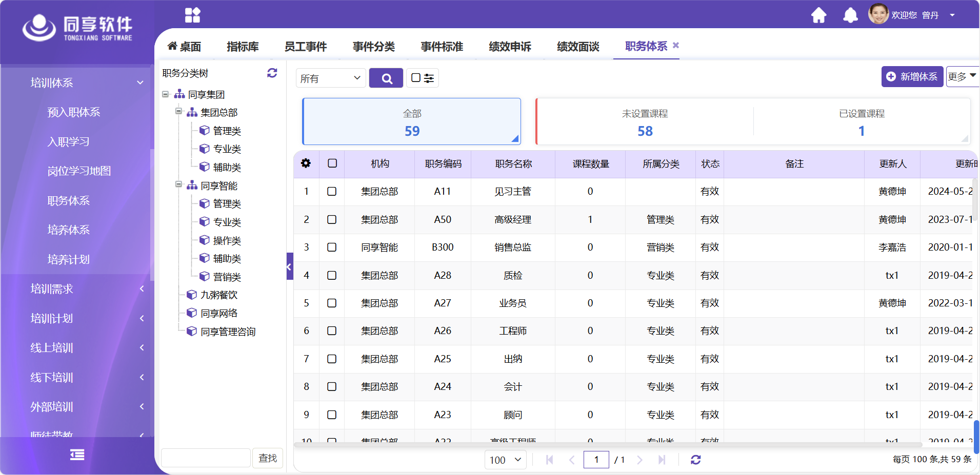Screen dimensions: 980x475
Task: Filter by 已设置课程 card
Action: 862,122
